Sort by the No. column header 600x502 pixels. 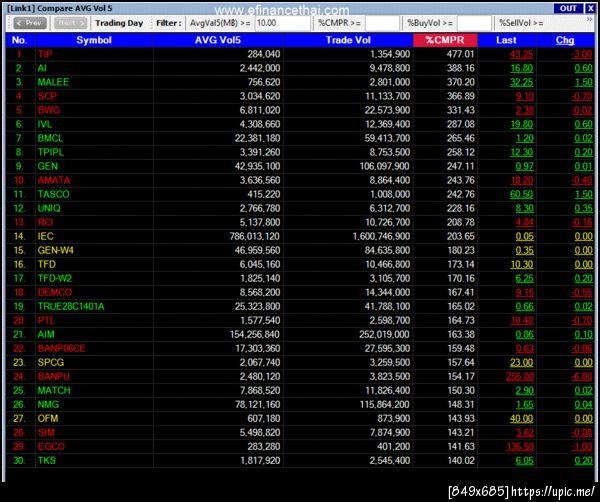pos(19,40)
